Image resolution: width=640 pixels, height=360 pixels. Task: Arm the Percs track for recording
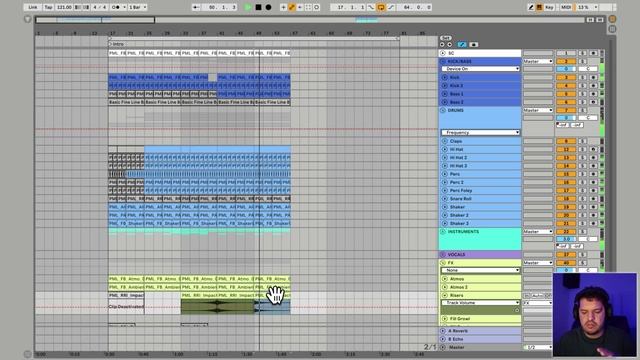[x=593, y=174]
